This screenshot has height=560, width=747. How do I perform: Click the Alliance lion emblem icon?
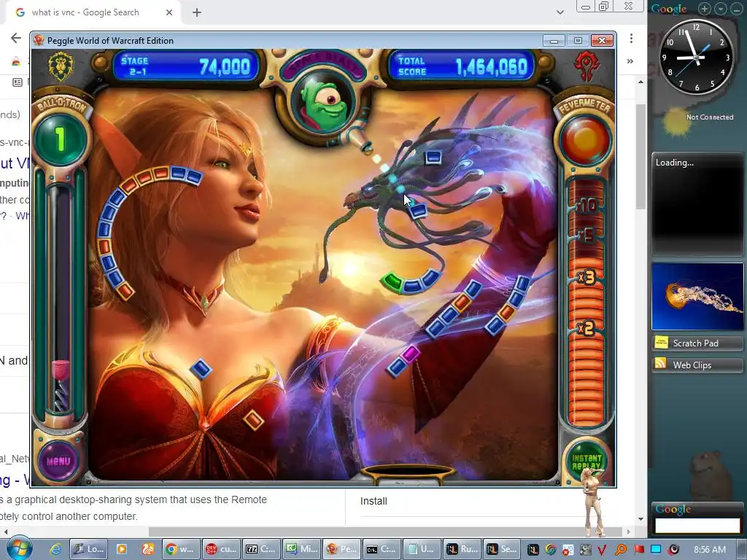click(60, 66)
